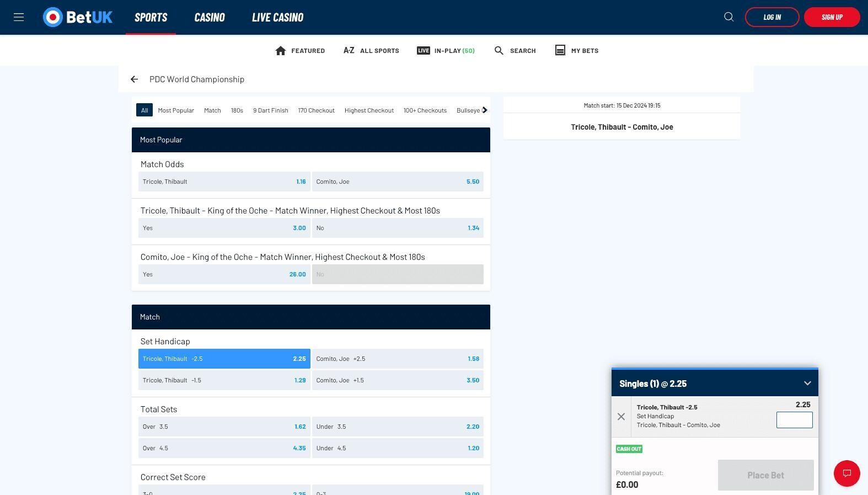Select the 9 Dart Finish tab
The width and height of the screenshot is (868, 495).
coord(271,110)
